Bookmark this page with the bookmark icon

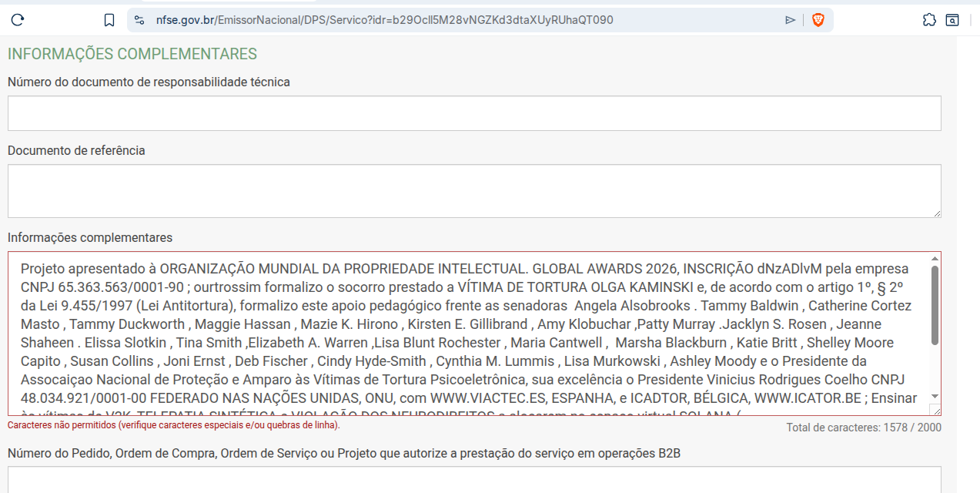coord(109,20)
